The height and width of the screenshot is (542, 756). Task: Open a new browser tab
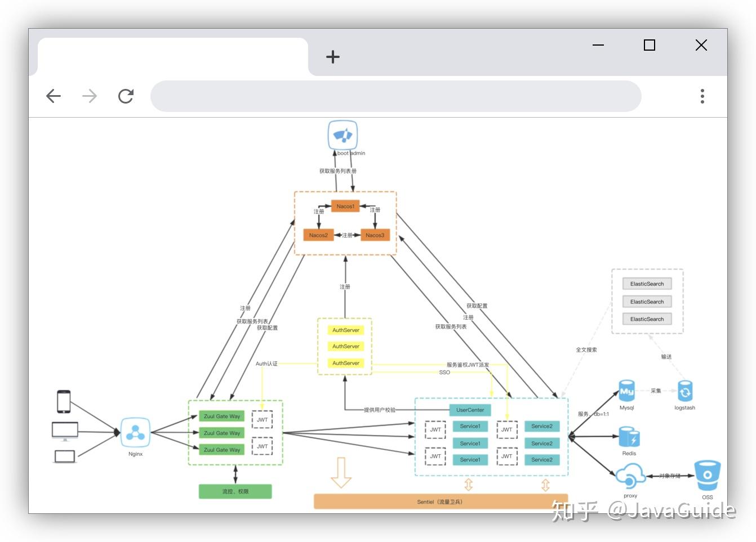coord(332,56)
